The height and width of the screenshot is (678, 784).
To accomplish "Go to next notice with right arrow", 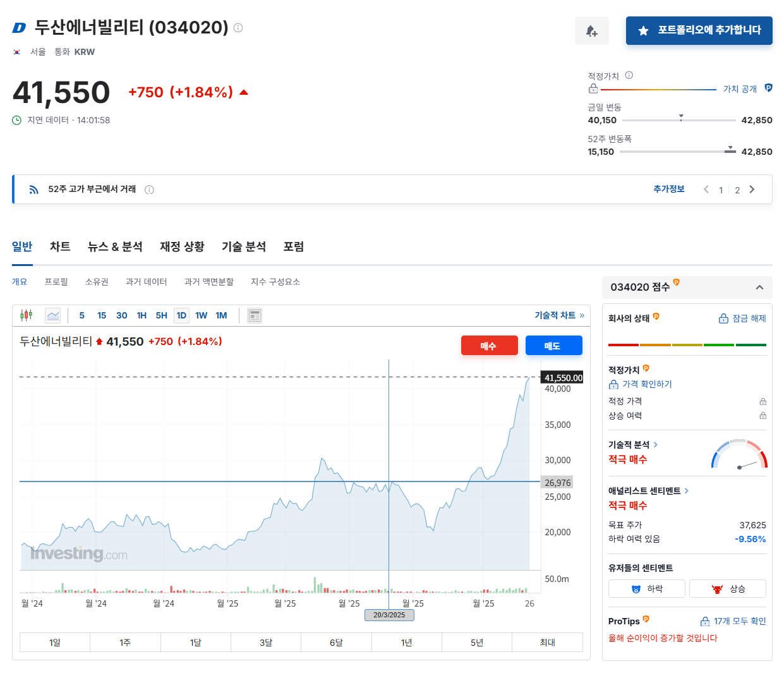I will [752, 190].
